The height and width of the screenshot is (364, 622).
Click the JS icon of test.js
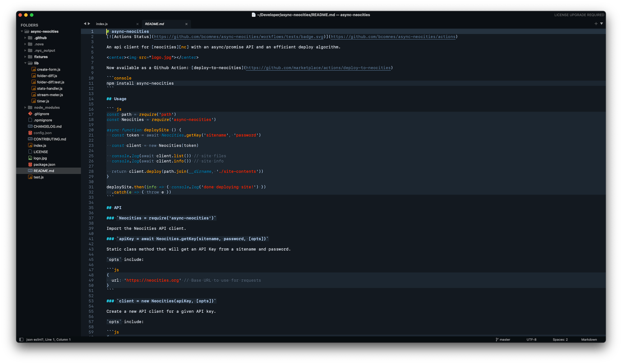point(30,177)
